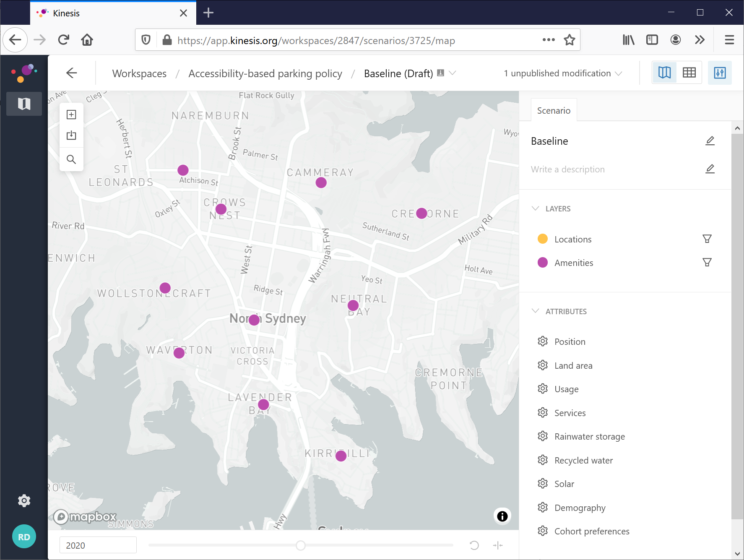
Task: Click the Kinesis logo in sidebar
Action: (24, 73)
